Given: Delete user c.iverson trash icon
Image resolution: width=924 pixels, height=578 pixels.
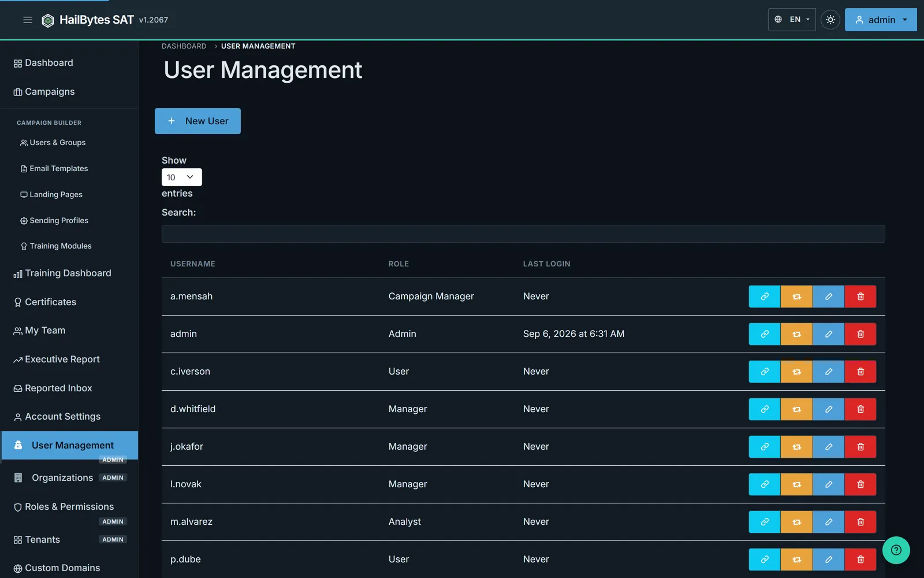Looking at the screenshot, I should pyautogui.click(x=860, y=372).
